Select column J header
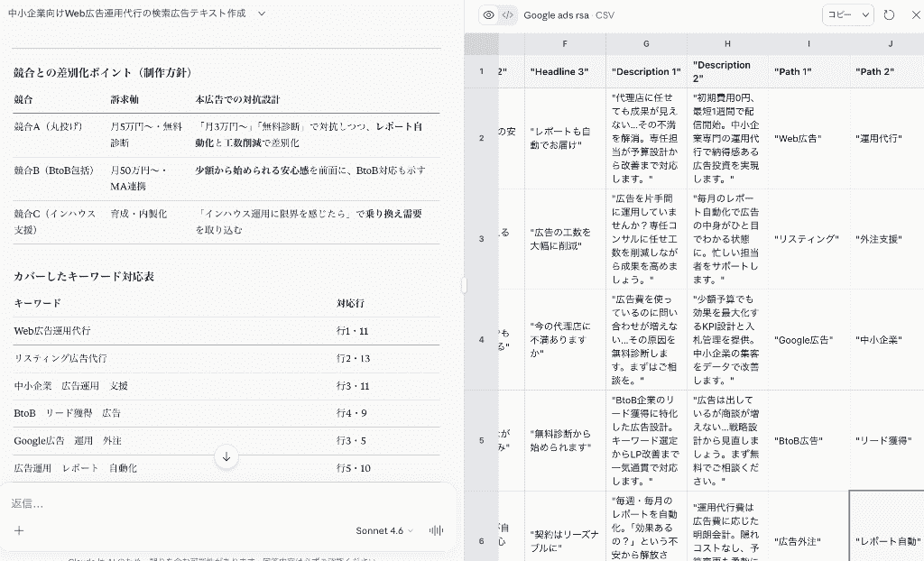The height and width of the screenshot is (561, 924). [x=890, y=43]
